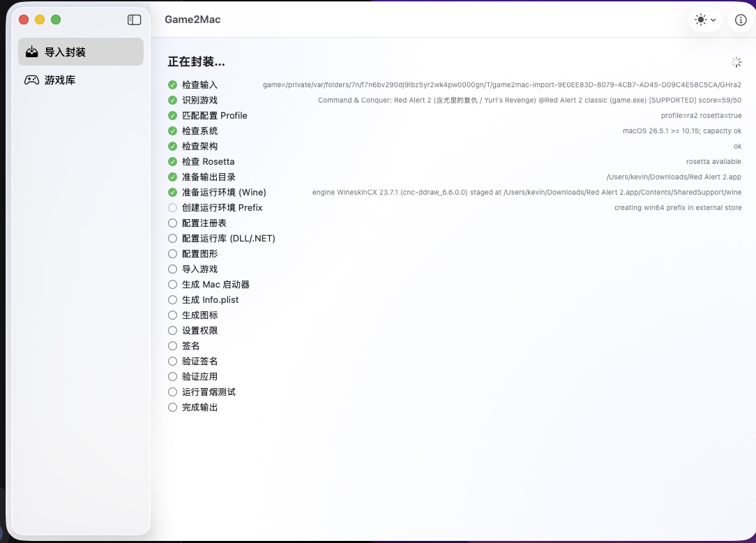Click the pending circle for 签名
Viewport: 756px width, 543px height.
point(172,346)
